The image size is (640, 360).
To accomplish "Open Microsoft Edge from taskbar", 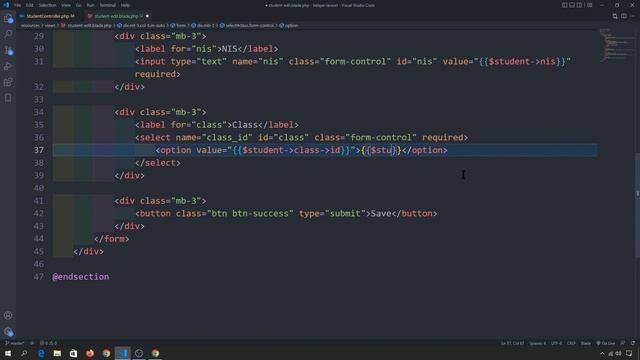I will [x=41, y=353].
